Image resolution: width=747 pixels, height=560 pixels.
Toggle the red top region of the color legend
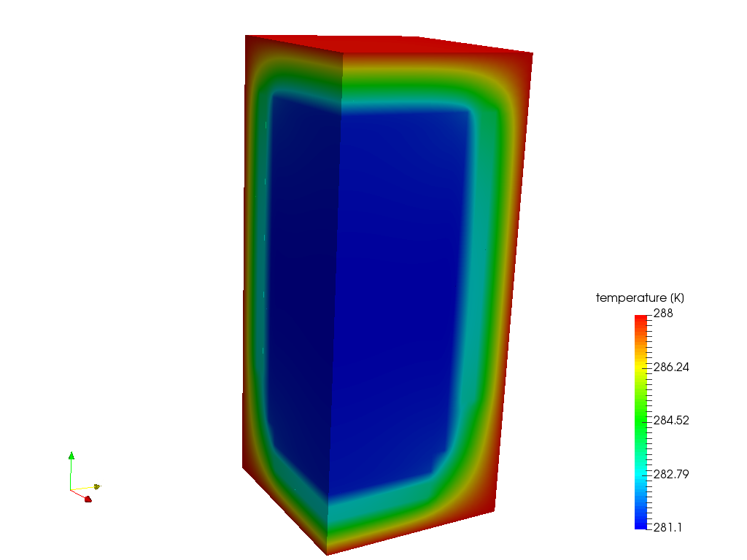click(639, 321)
